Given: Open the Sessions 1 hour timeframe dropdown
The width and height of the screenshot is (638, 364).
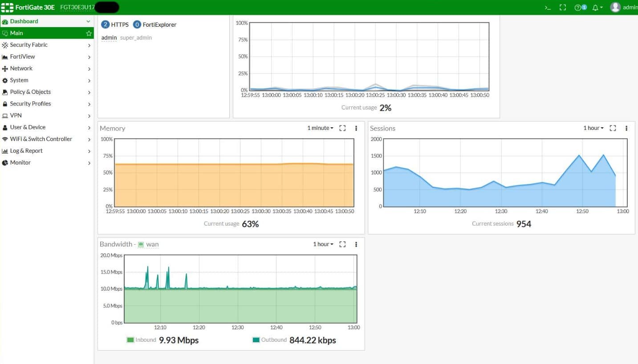Looking at the screenshot, I should click(593, 128).
